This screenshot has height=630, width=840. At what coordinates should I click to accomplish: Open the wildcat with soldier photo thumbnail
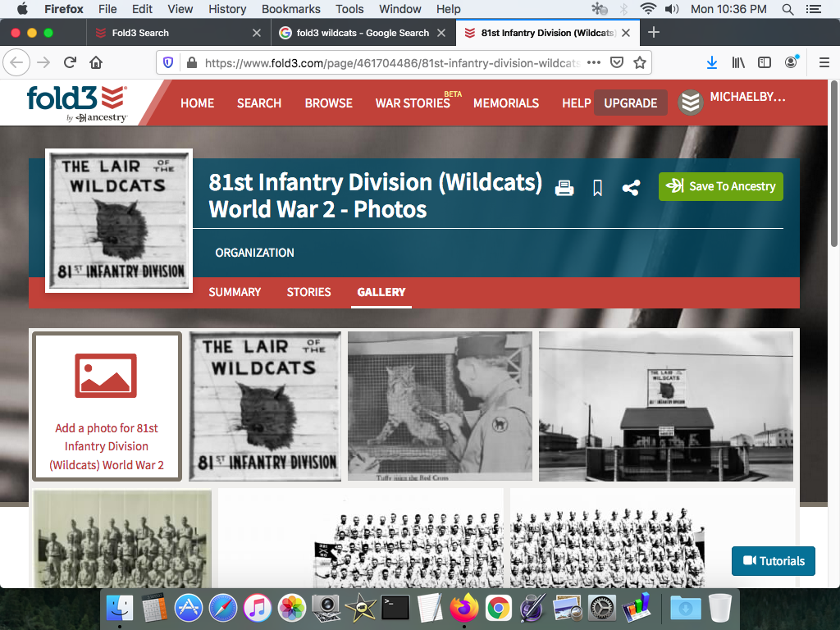coord(440,405)
